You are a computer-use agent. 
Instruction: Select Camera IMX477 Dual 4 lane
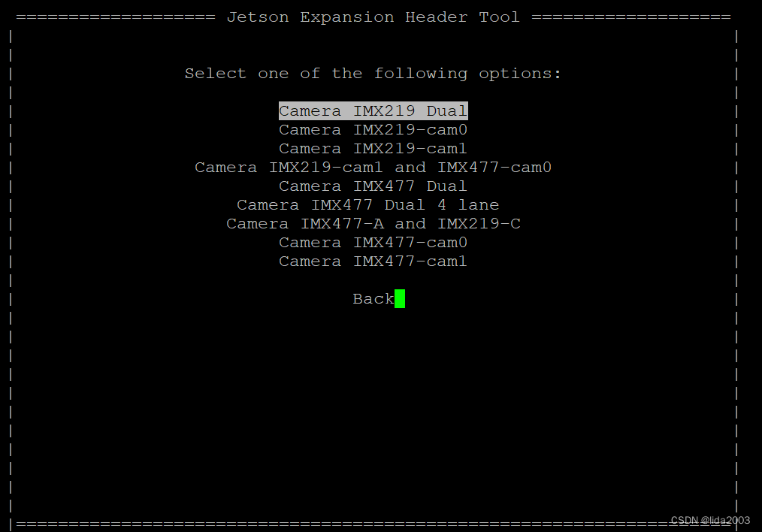(x=368, y=204)
